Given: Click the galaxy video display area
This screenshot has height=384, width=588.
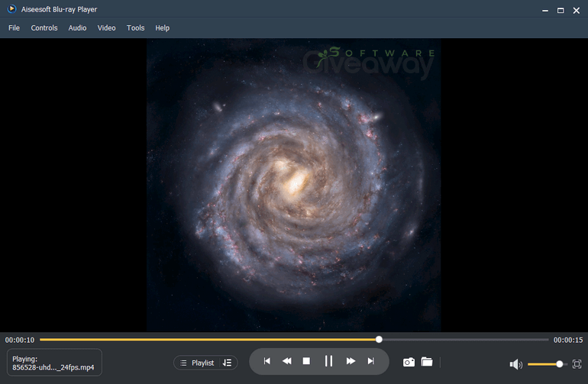Looking at the screenshot, I should [x=294, y=185].
